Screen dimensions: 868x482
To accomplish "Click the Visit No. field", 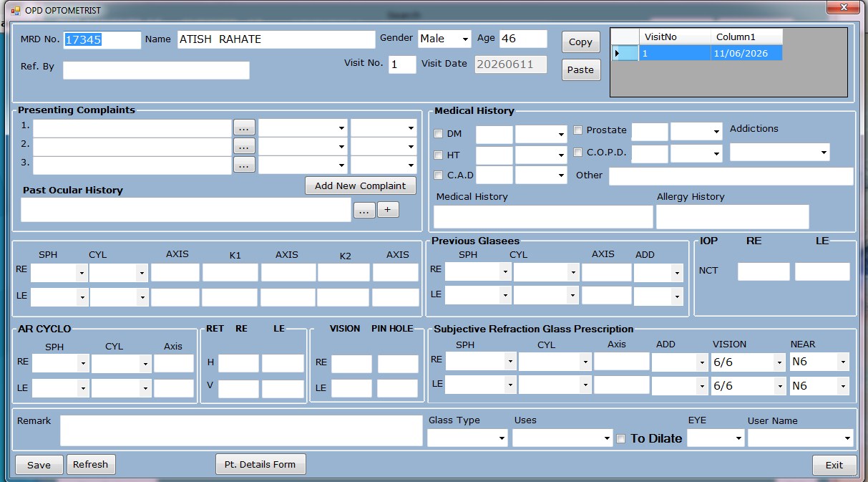I will (402, 64).
